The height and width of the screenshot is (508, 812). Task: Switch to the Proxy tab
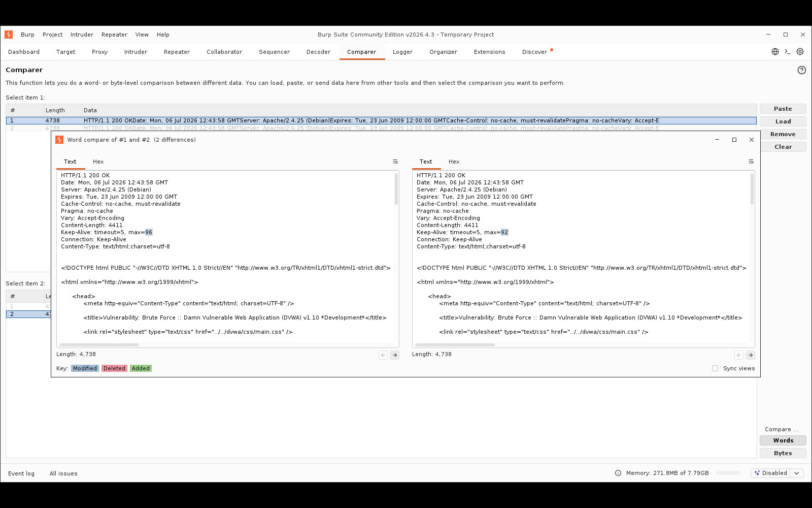coord(100,52)
